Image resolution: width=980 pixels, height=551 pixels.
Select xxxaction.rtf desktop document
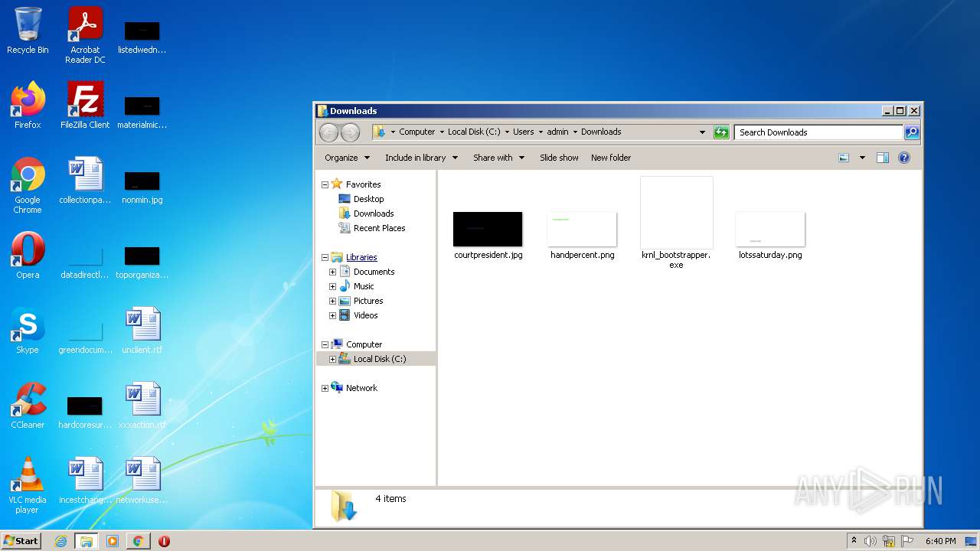click(142, 406)
